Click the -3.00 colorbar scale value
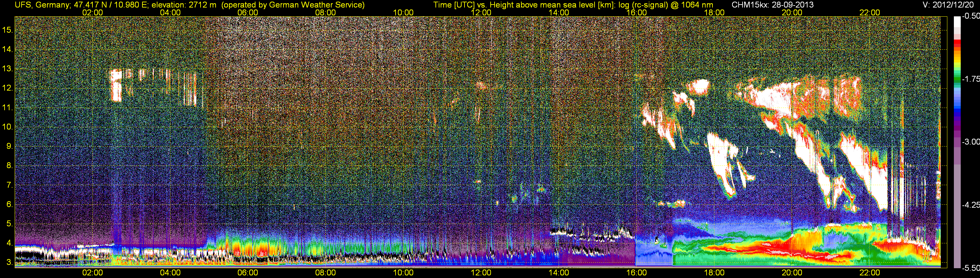980x278 pixels. tap(971, 142)
